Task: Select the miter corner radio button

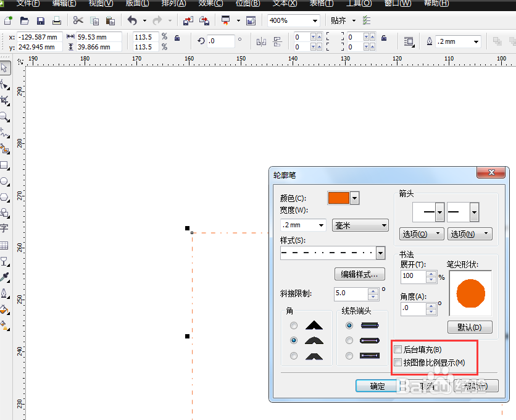Action: [294, 325]
